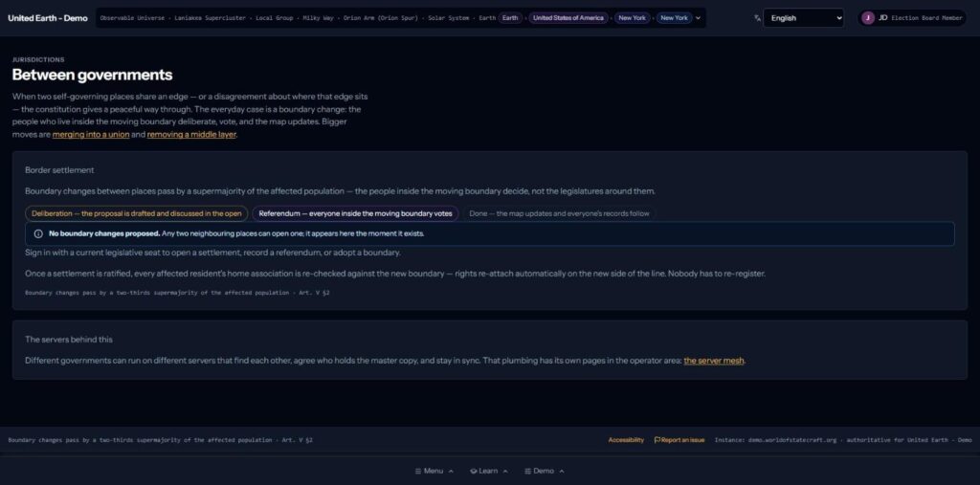Open the 'merging into a union' link
Viewport: 980px width, 485px height.
(x=91, y=134)
